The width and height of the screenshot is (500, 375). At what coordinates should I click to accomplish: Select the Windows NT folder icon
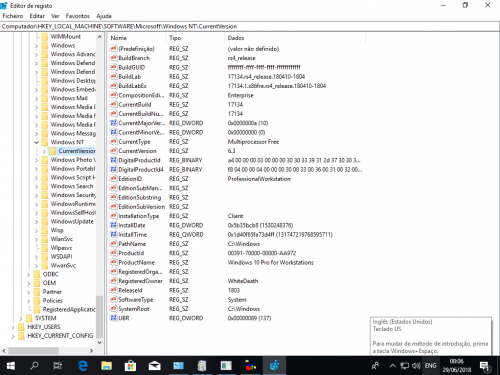45,142
